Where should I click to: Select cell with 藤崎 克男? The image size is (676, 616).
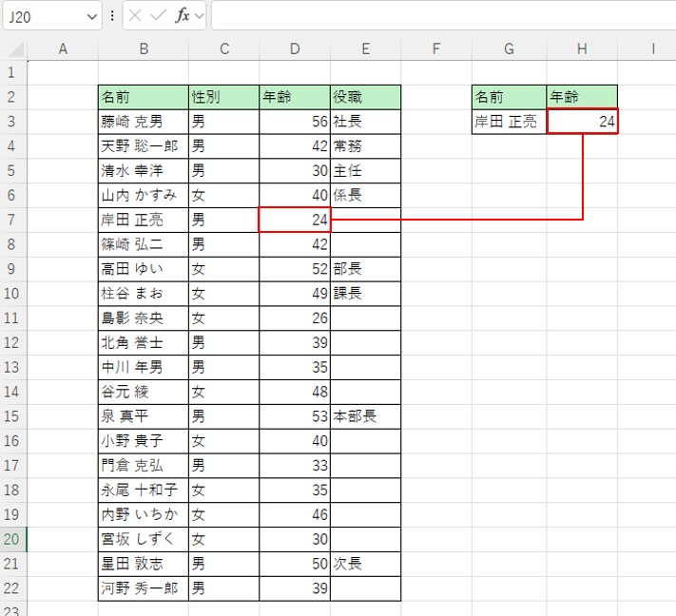pos(144,122)
